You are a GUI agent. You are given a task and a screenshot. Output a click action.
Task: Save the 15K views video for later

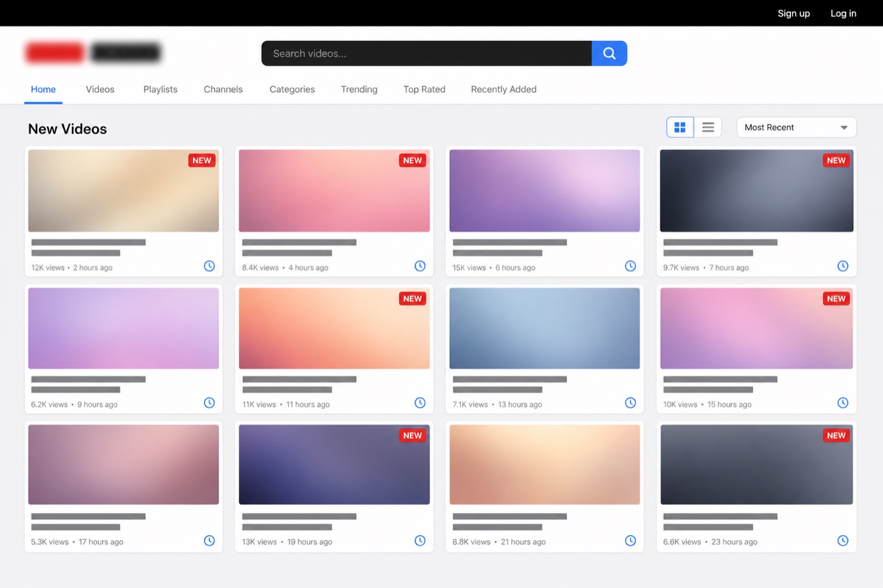(630, 266)
